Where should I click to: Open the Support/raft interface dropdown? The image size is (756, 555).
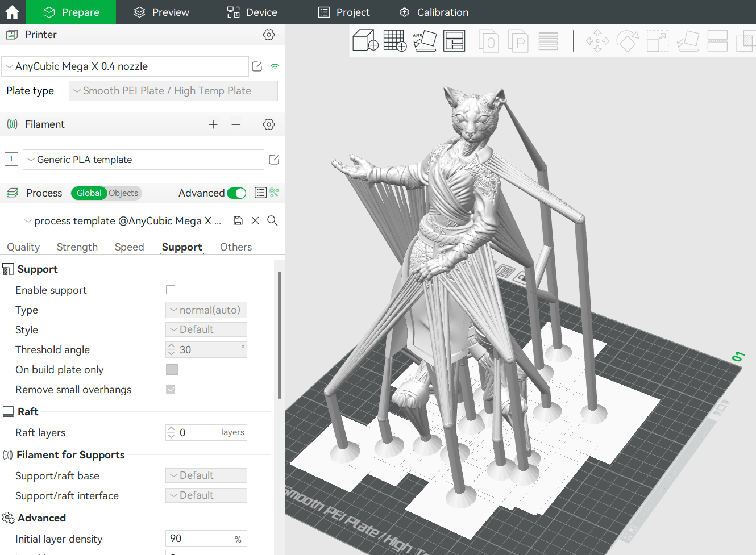click(x=206, y=495)
